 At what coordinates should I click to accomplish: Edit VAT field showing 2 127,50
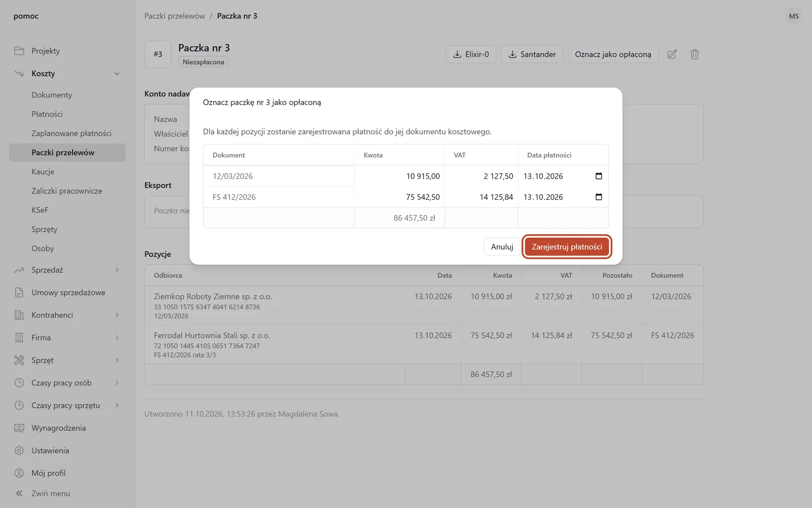point(481,176)
